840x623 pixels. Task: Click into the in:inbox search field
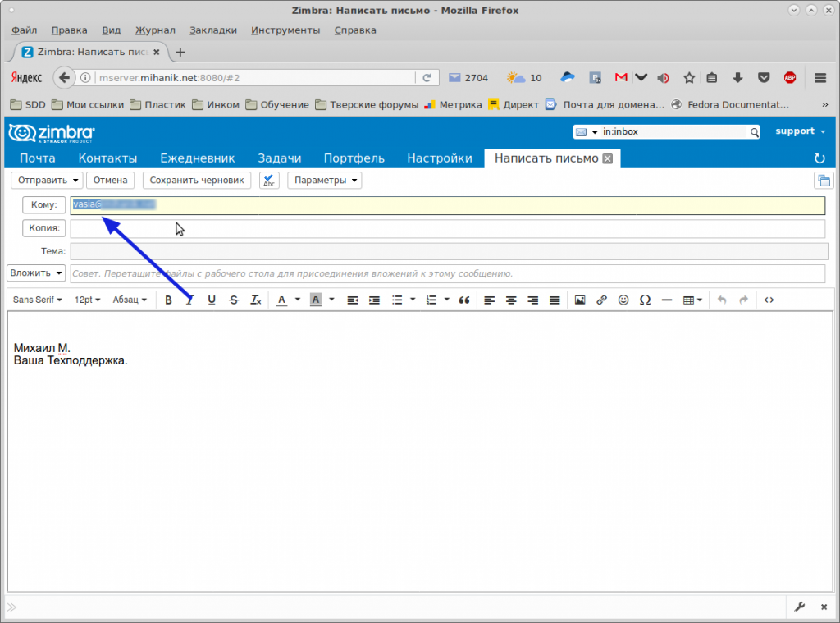click(674, 132)
